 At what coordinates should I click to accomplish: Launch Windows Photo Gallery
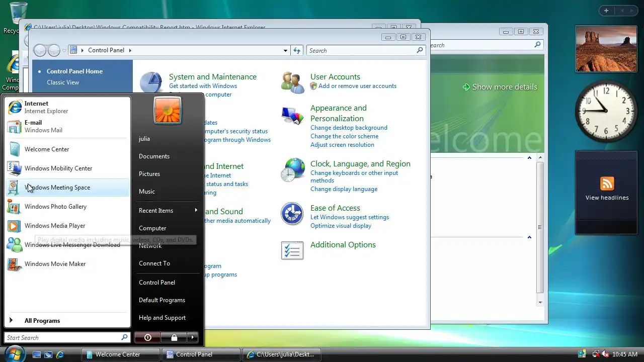(67, 207)
